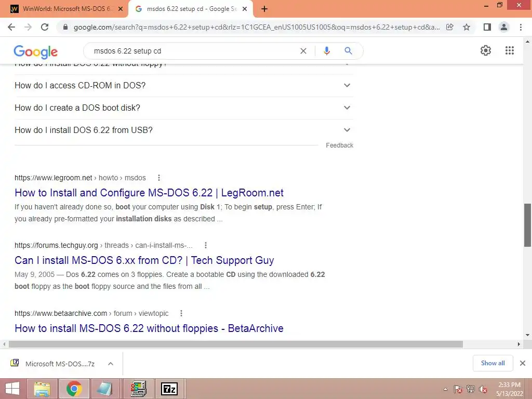
Task: Open File Explorer from the taskbar
Action: point(42,389)
